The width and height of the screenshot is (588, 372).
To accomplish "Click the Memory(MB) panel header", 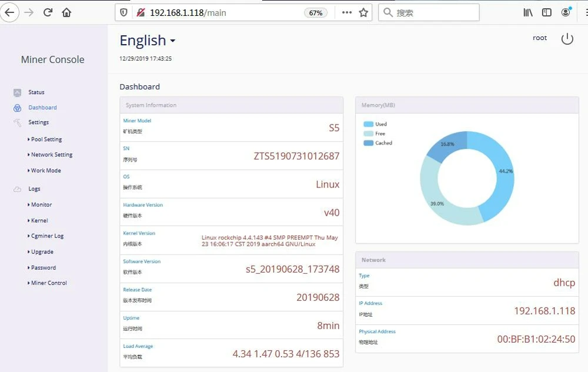I will click(x=467, y=105).
